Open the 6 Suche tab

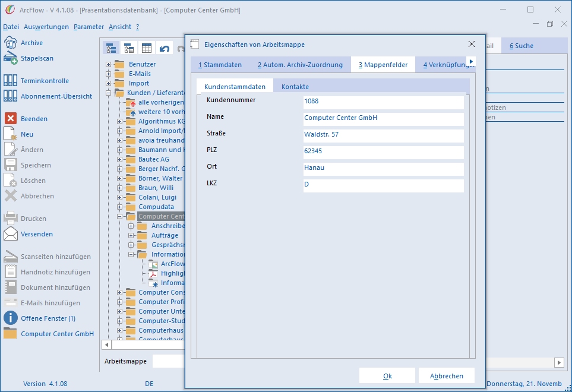522,46
